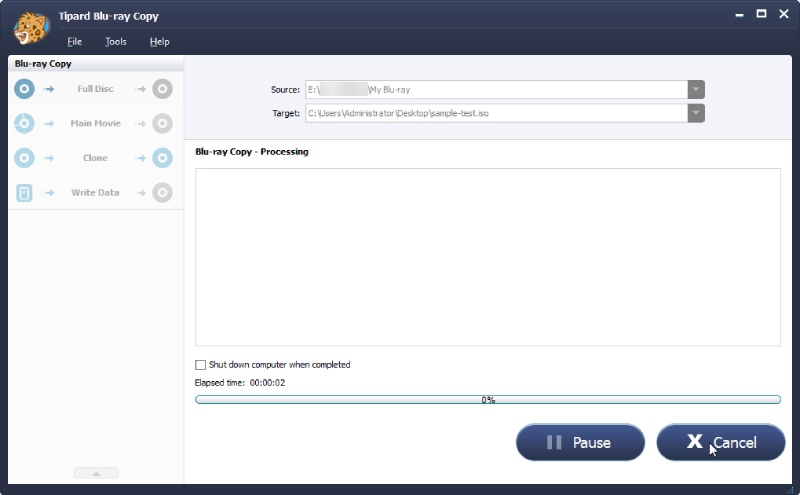800x495 pixels.
Task: Enable Shut down computer when completed
Action: 201,365
